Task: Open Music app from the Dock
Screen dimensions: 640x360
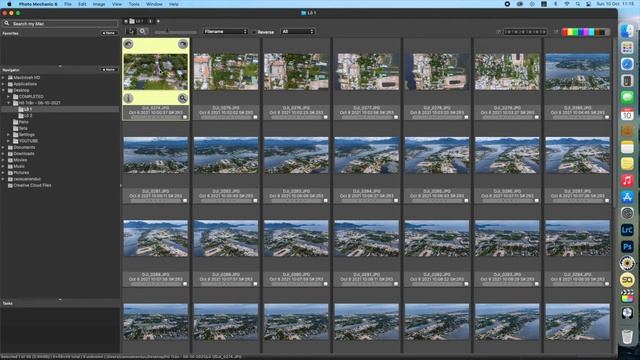Action: click(627, 180)
